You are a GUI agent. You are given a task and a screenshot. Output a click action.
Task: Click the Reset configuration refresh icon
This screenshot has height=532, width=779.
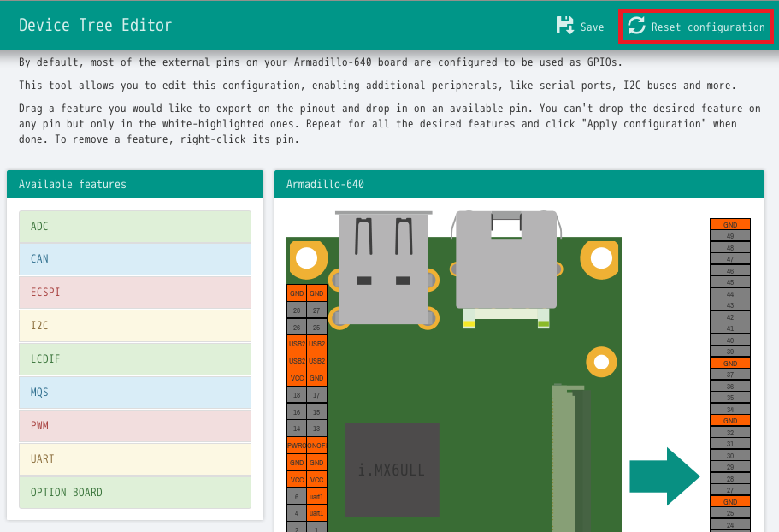pyautogui.click(x=636, y=26)
